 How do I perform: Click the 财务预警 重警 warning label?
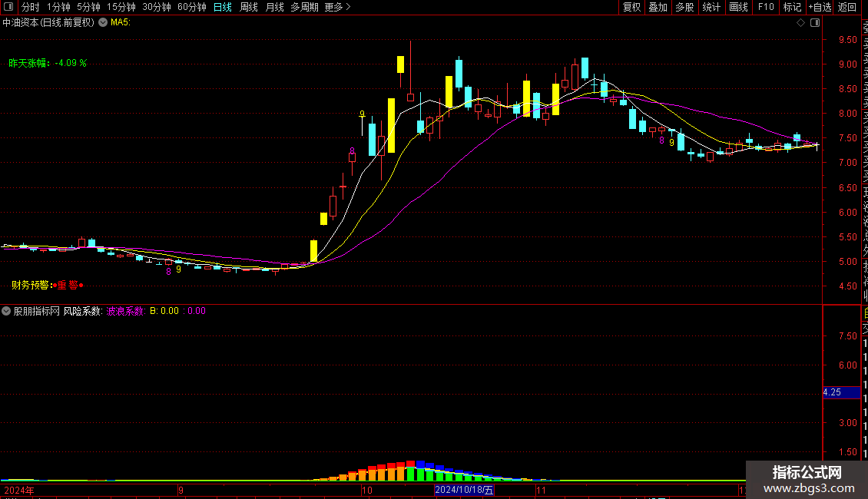click(x=47, y=285)
